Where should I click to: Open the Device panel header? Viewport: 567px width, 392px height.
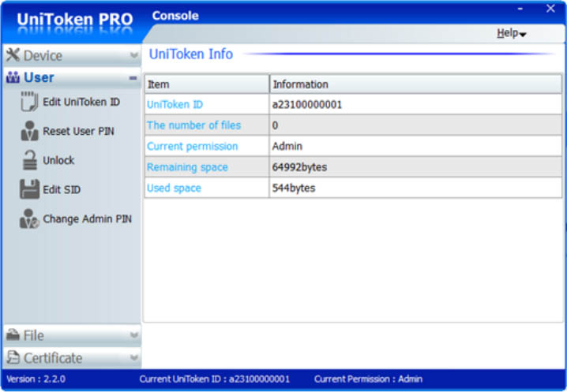(72, 55)
